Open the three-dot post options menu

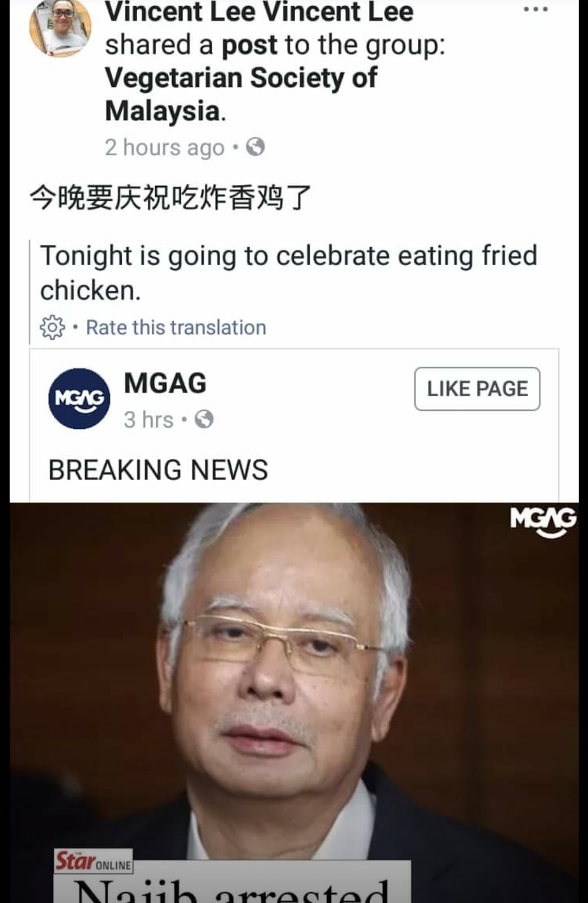536,9
